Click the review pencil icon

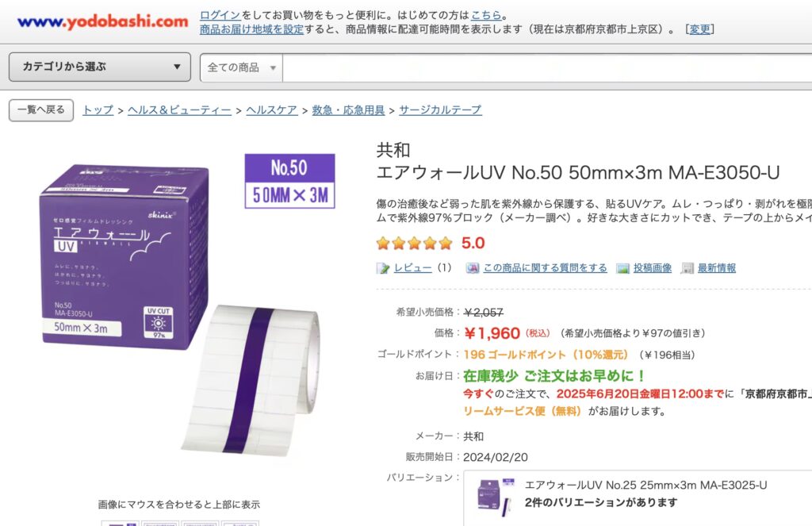[383, 268]
